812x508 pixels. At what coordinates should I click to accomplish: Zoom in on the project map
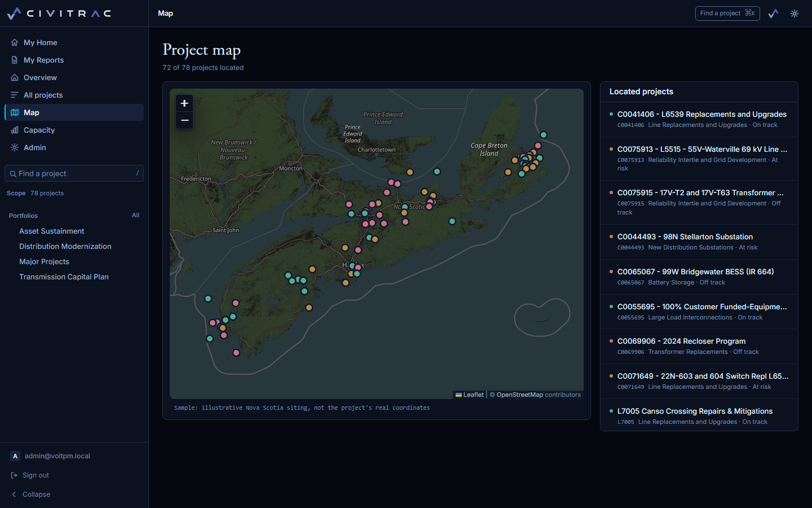click(184, 103)
